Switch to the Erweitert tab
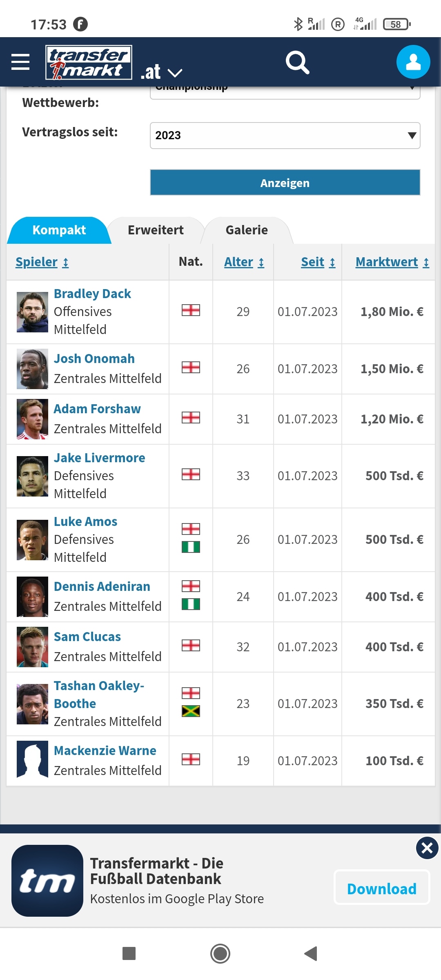Screen dimensions: 441x980 (x=156, y=230)
